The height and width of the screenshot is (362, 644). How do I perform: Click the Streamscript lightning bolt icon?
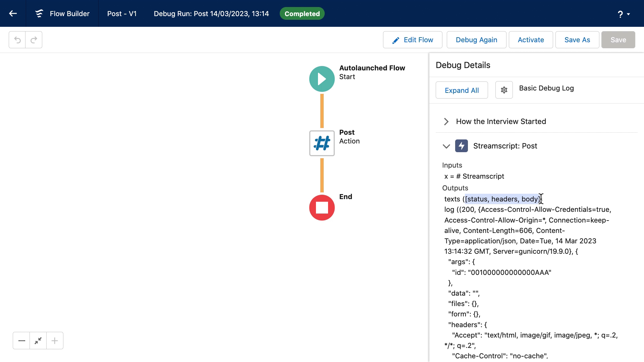pos(461,146)
